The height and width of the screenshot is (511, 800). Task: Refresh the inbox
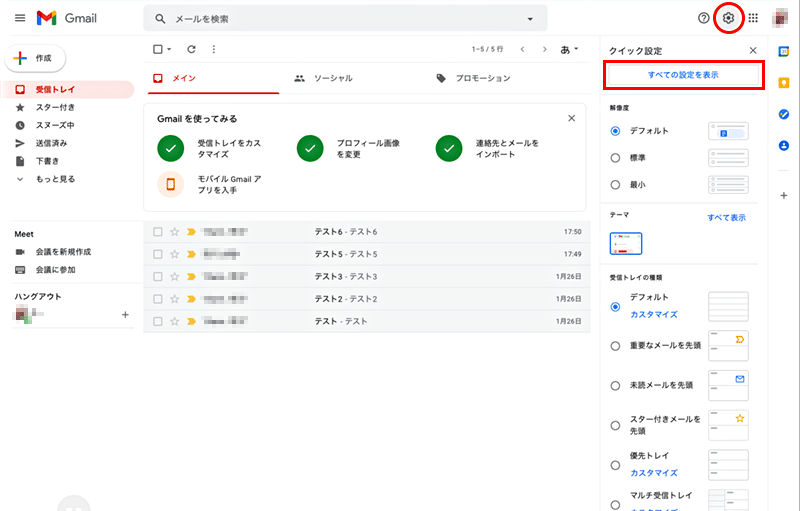pos(191,49)
